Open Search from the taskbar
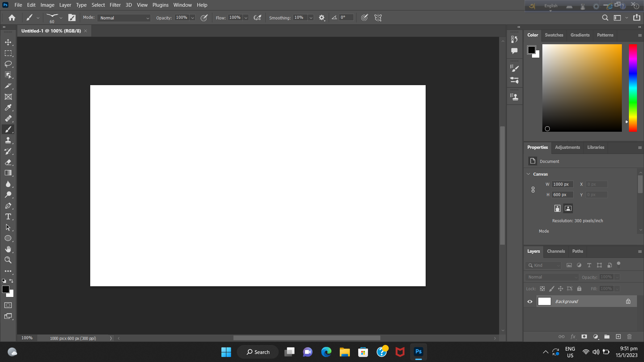This screenshot has height=362, width=644. pyautogui.click(x=258, y=352)
